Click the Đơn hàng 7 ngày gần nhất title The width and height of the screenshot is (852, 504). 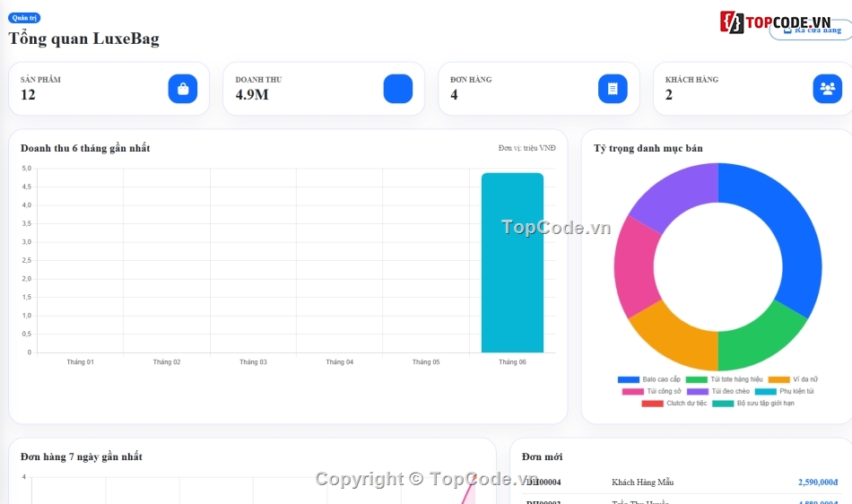pyautogui.click(x=82, y=456)
